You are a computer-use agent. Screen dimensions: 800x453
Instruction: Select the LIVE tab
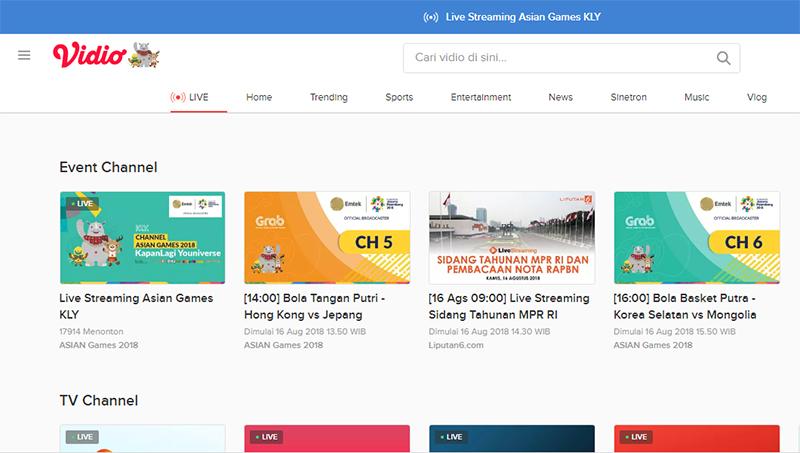[x=190, y=97]
